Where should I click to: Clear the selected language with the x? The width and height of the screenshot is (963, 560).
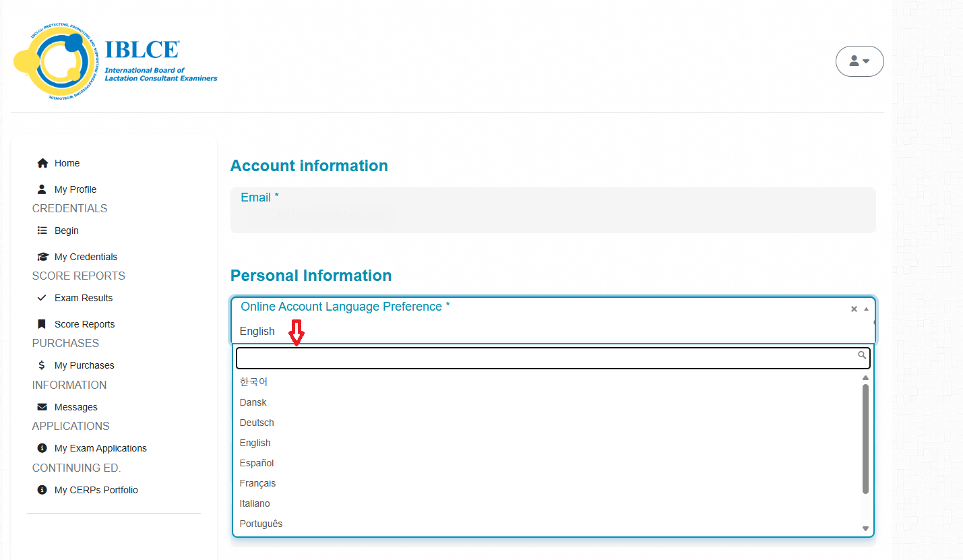coord(854,309)
